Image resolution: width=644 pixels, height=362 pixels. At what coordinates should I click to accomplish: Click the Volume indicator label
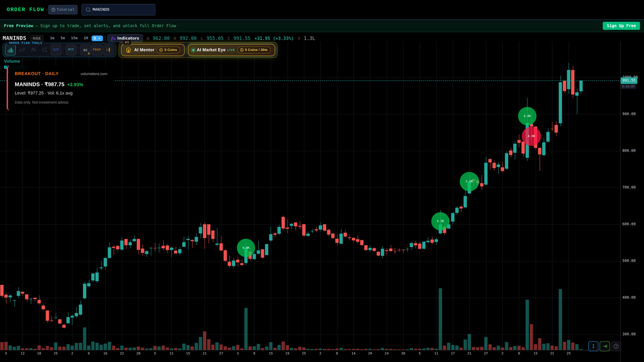click(12, 61)
